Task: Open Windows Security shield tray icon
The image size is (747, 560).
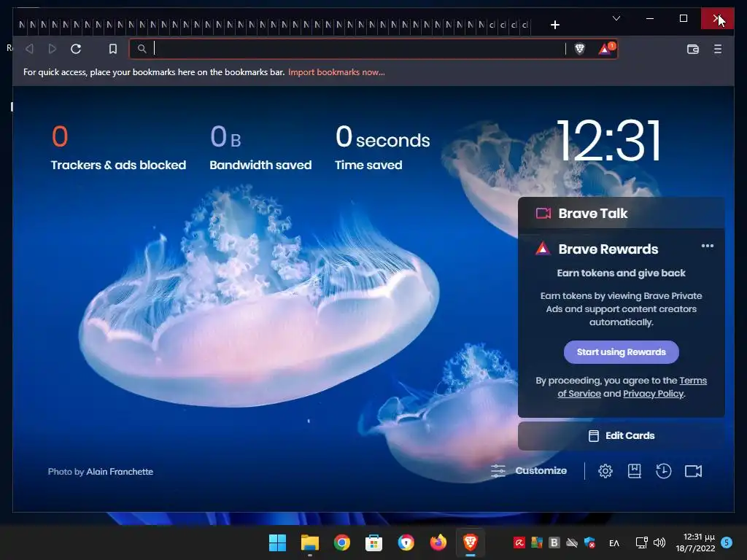Action: coord(589,542)
